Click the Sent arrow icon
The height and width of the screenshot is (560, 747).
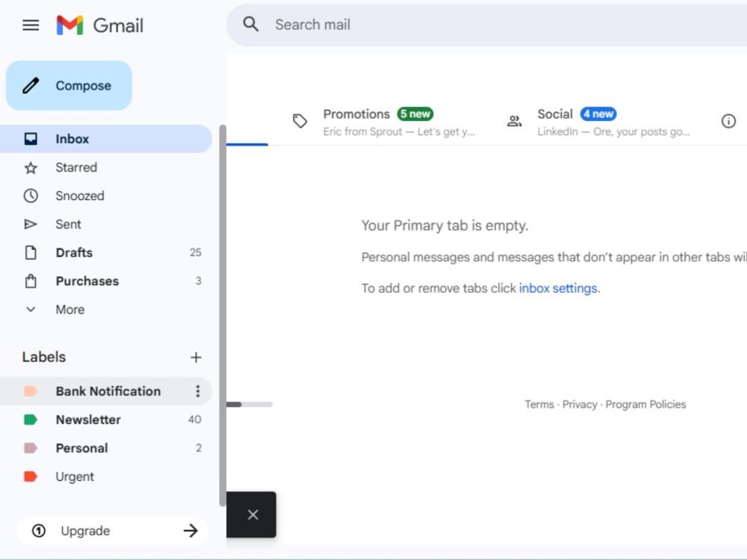[31, 224]
